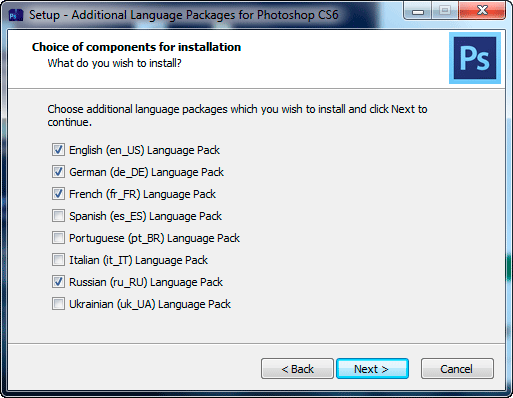
Task: Uncheck Russian (ru_RU) Language Pack
Action: coord(58,282)
